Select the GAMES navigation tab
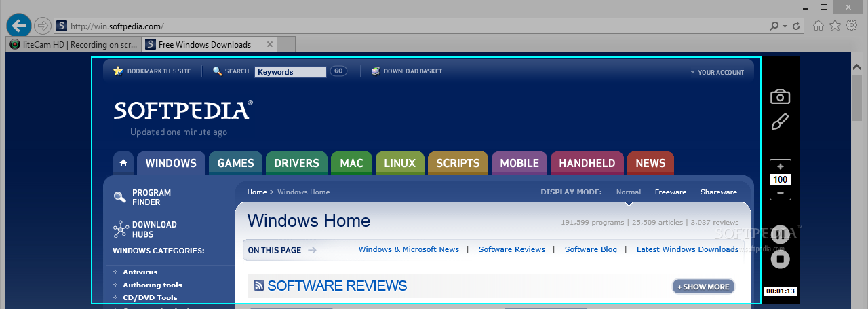 [235, 163]
